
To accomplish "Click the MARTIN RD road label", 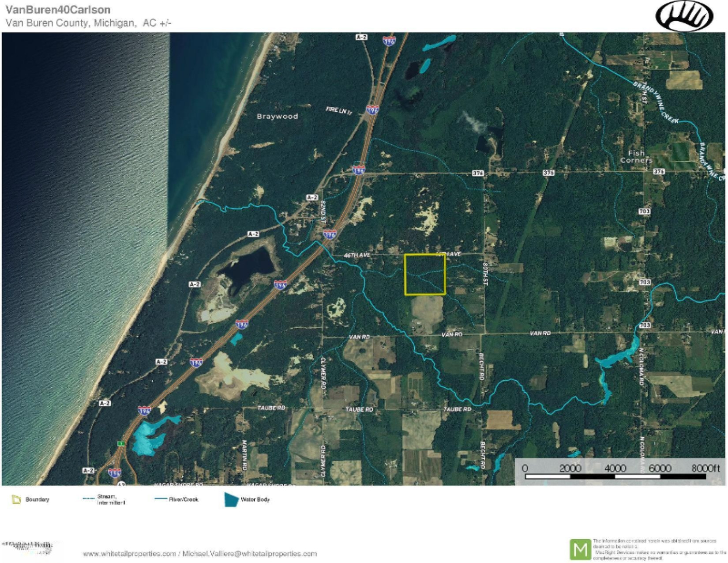I will (x=244, y=454).
